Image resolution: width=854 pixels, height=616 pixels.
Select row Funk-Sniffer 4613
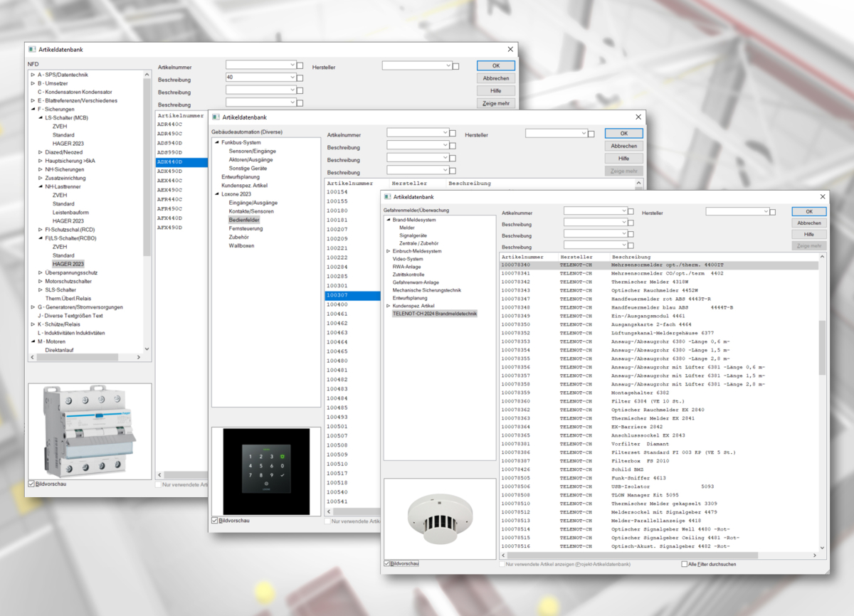658,478
